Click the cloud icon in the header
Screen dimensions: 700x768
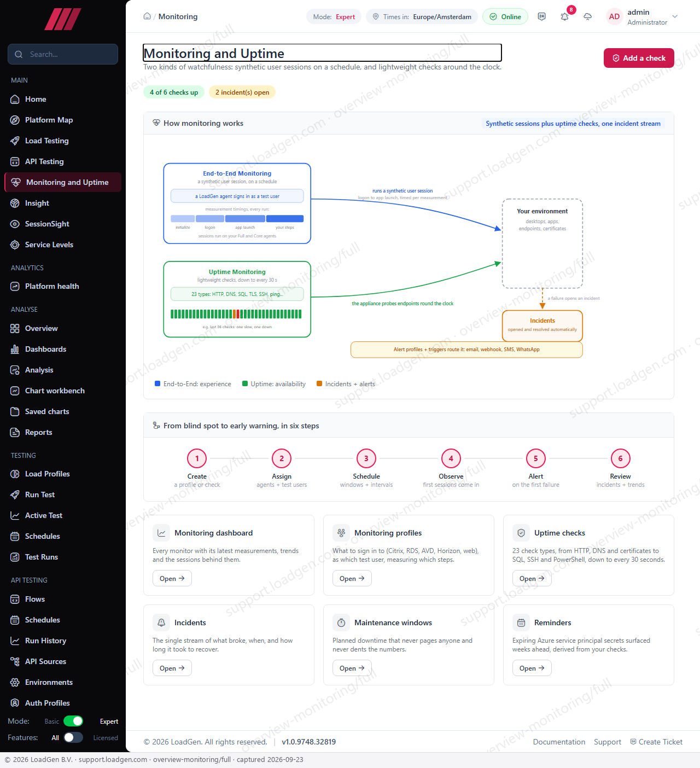click(x=588, y=16)
